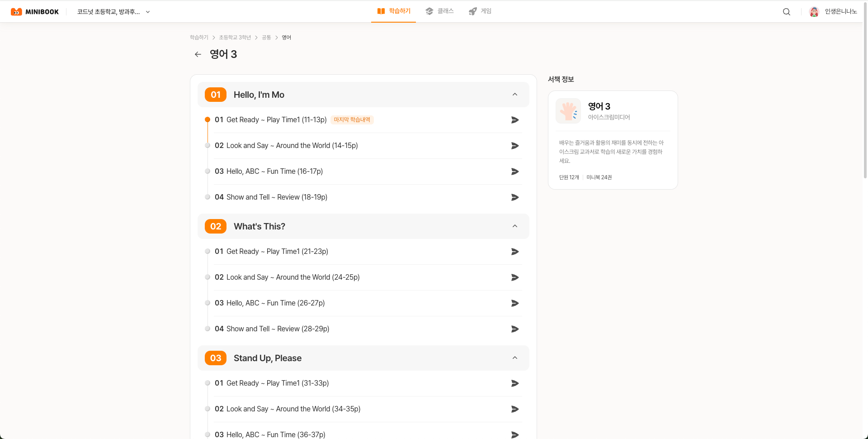Collapse the Hello, I'm Mo unit
Image resolution: width=868 pixels, height=439 pixels.
pos(514,95)
